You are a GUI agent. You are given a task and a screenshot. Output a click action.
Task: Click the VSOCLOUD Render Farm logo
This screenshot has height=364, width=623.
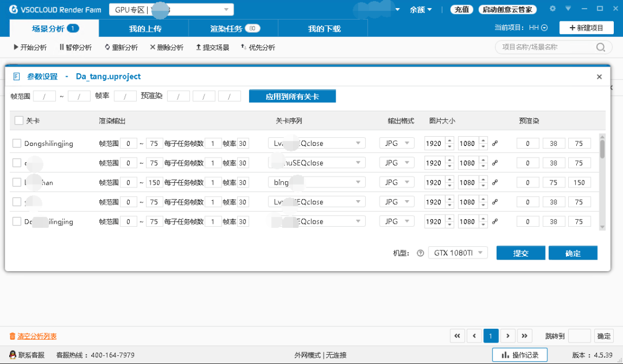[55, 9]
